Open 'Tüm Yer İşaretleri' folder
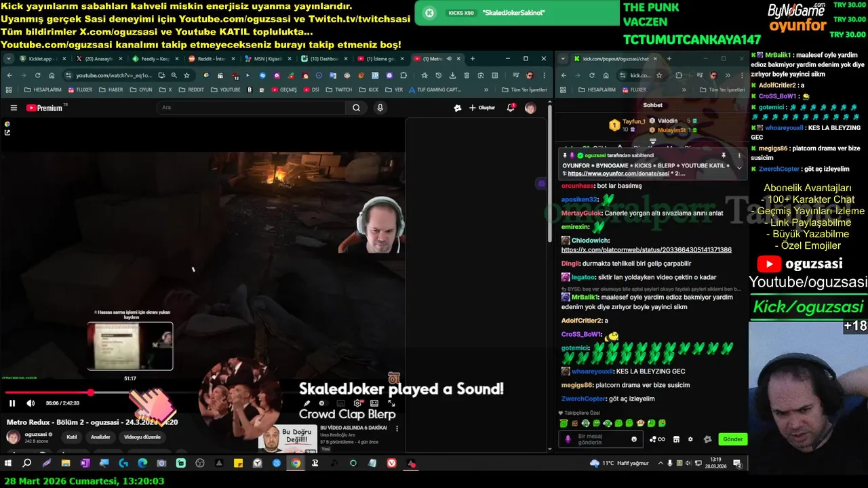This screenshot has width=868, height=488. [x=524, y=89]
